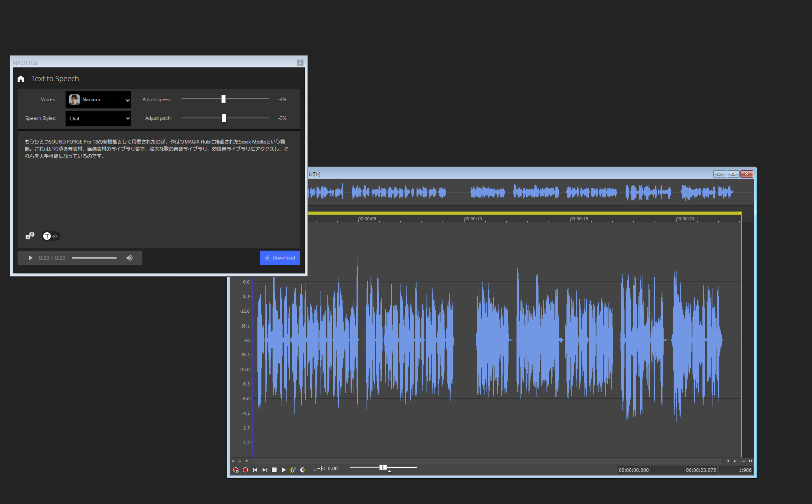Open the Speech Styles dropdown showing Chat
This screenshot has height=504, width=812.
point(98,118)
